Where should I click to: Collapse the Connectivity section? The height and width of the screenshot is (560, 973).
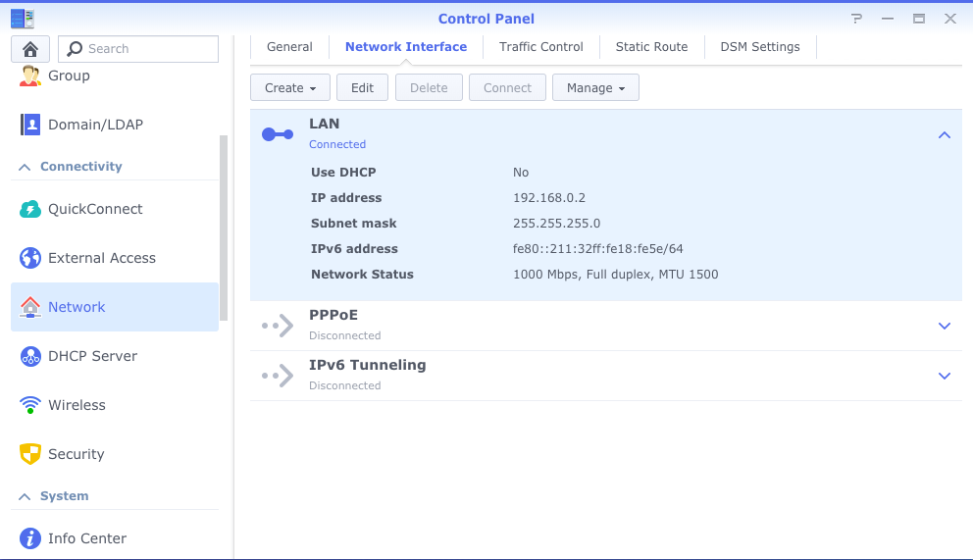point(25,167)
